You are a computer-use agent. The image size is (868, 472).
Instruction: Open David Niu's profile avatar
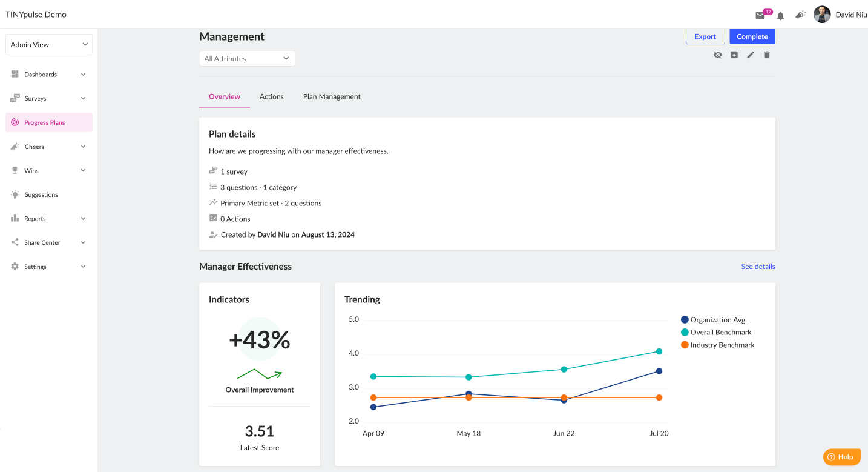click(x=822, y=15)
